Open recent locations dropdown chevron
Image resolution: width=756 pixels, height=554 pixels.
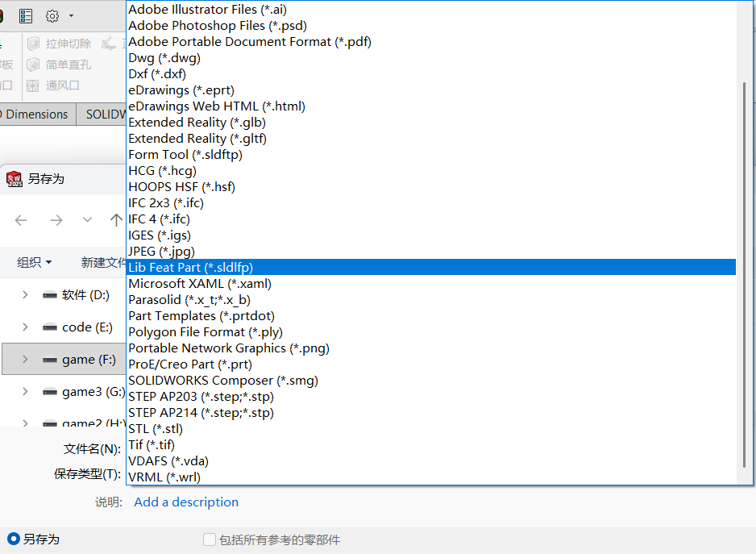pos(87,220)
